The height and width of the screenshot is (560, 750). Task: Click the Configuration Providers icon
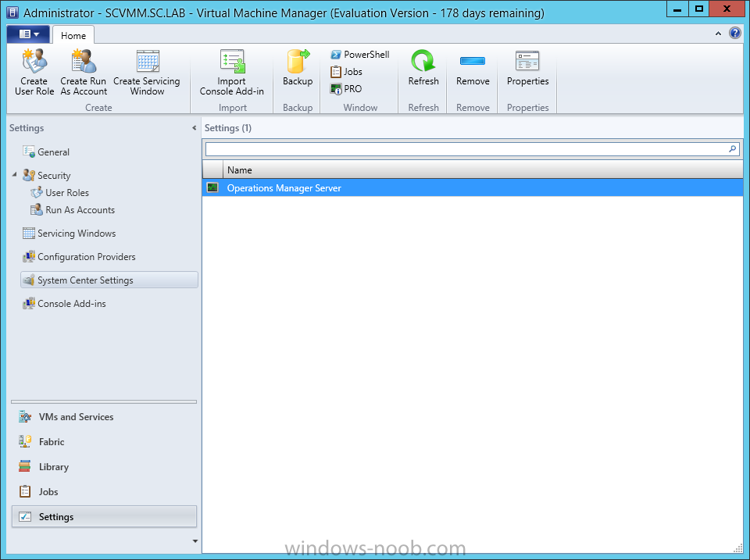click(x=29, y=256)
